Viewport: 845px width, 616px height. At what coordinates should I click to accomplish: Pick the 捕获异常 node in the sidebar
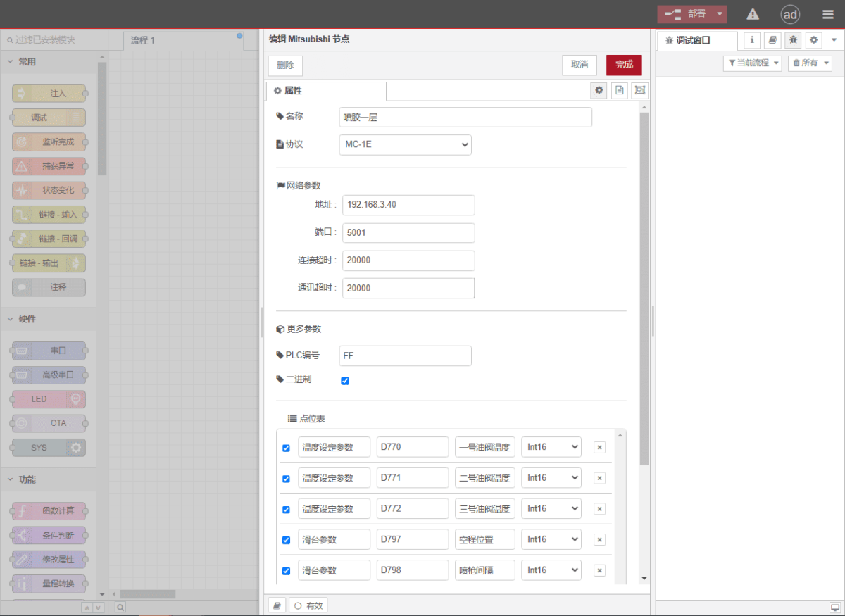coord(48,166)
